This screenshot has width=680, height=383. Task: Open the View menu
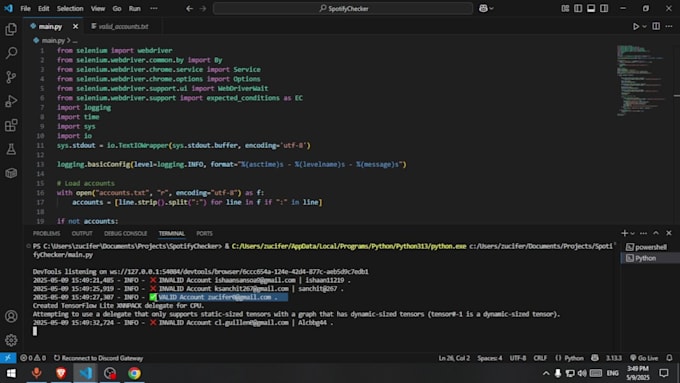tap(98, 8)
